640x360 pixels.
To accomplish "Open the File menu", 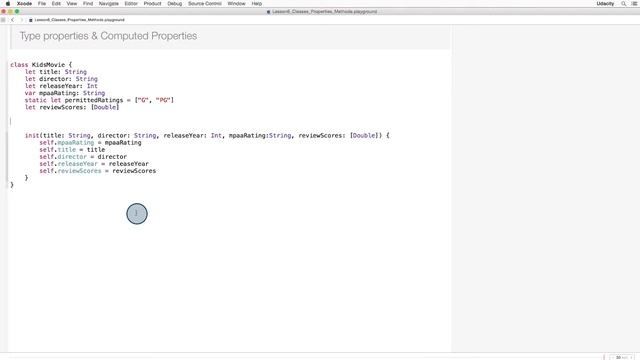I will point(42,3).
